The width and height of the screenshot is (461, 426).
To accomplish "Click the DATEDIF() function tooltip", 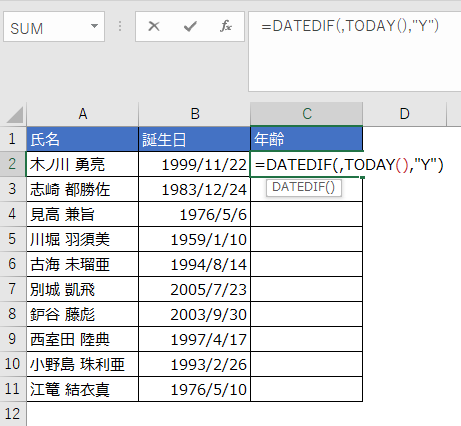I will (303, 187).
